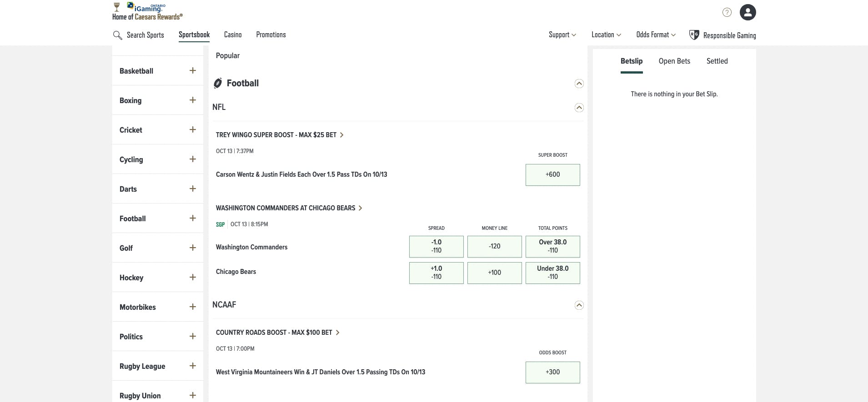Open the Casino navigation tab
The width and height of the screenshot is (868, 402).
233,35
